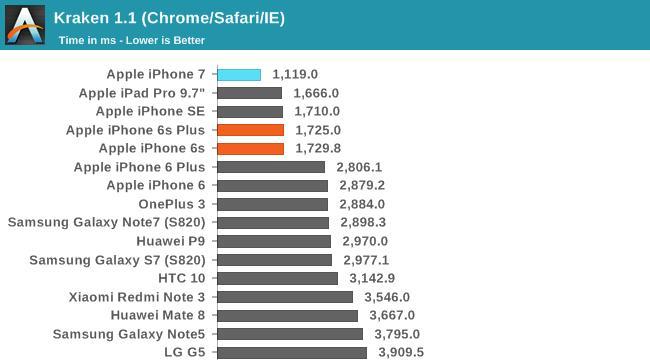The image size is (650, 360).
Task: Click the orange iPhone 6s Plus bar
Action: (x=251, y=130)
